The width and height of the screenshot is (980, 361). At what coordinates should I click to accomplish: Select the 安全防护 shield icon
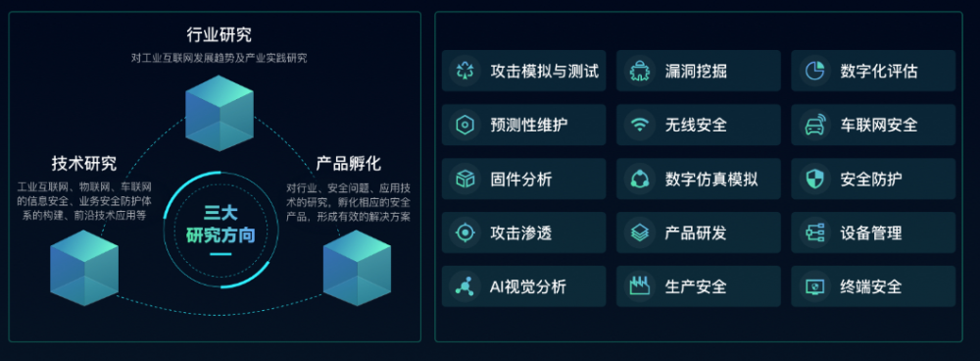(x=814, y=179)
